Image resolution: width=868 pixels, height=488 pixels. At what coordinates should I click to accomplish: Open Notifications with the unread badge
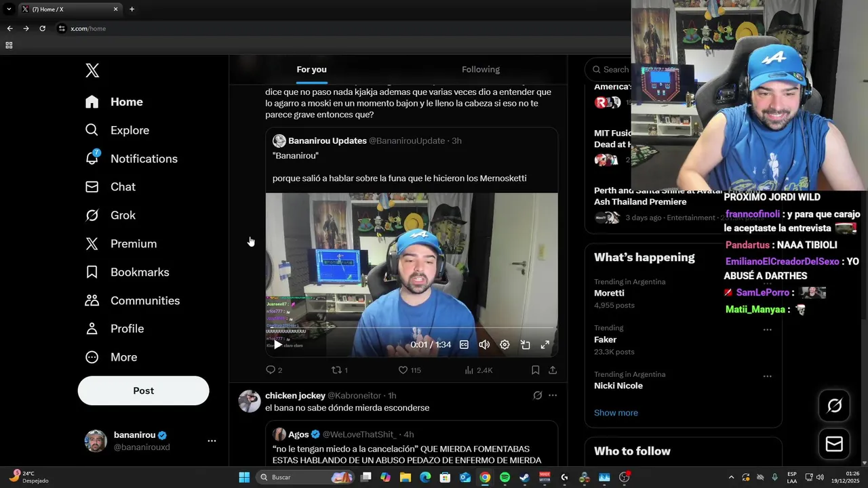(x=131, y=158)
